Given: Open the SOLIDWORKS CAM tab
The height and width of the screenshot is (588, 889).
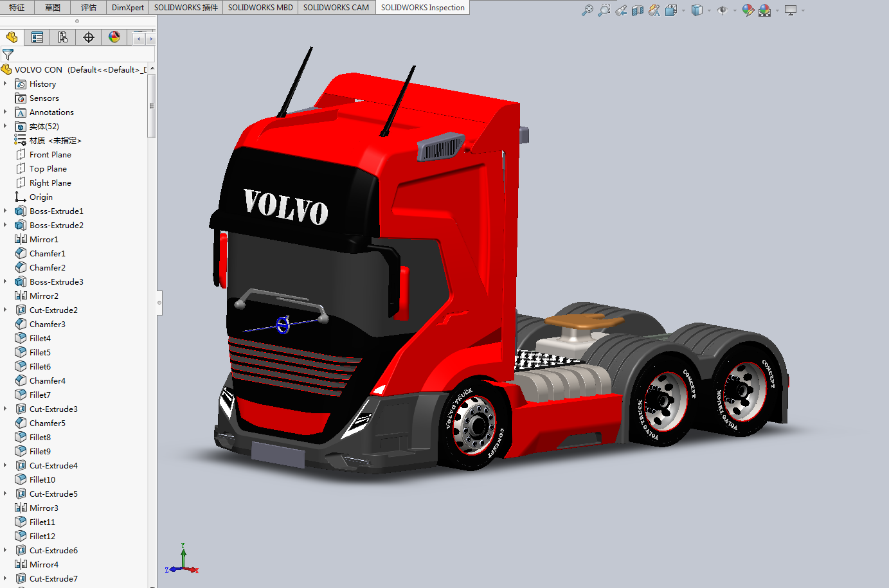Looking at the screenshot, I should (336, 8).
